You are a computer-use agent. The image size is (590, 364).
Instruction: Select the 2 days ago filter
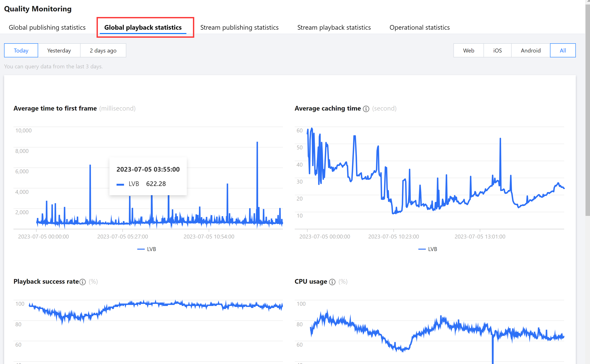(103, 51)
